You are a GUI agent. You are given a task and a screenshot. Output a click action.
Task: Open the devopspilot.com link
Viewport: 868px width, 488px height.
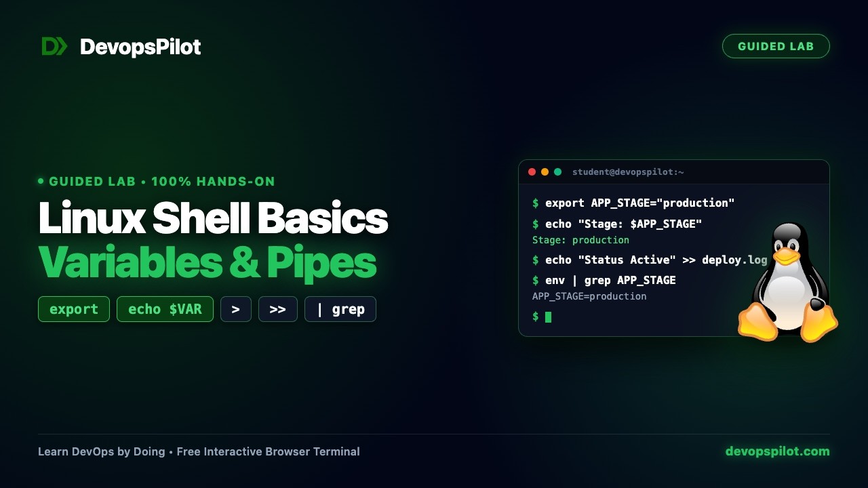pyautogui.click(x=777, y=451)
